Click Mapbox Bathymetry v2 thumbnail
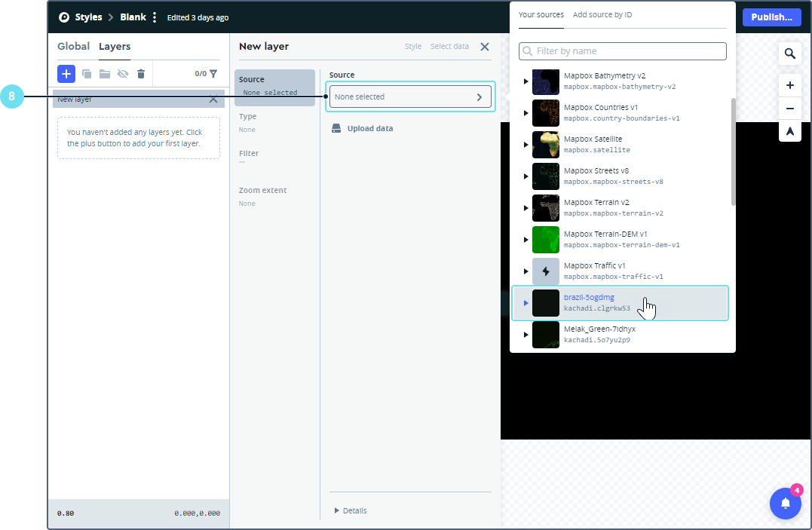The width and height of the screenshot is (812, 530). (x=546, y=82)
